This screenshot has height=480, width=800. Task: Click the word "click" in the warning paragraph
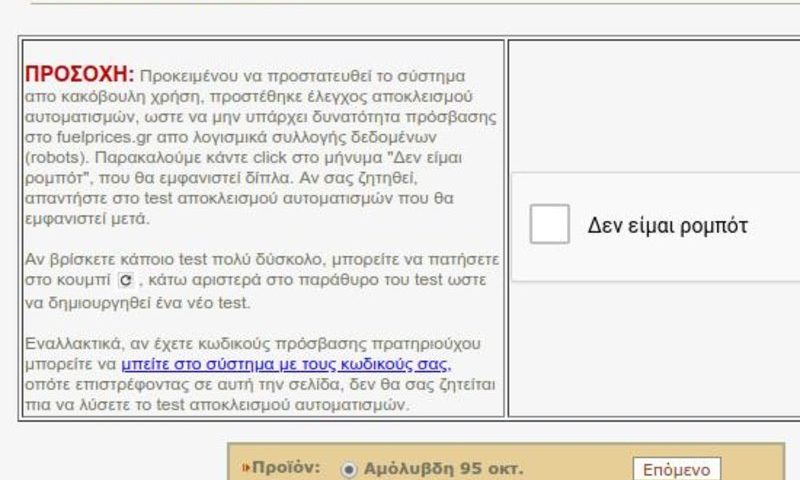pyautogui.click(x=270, y=158)
